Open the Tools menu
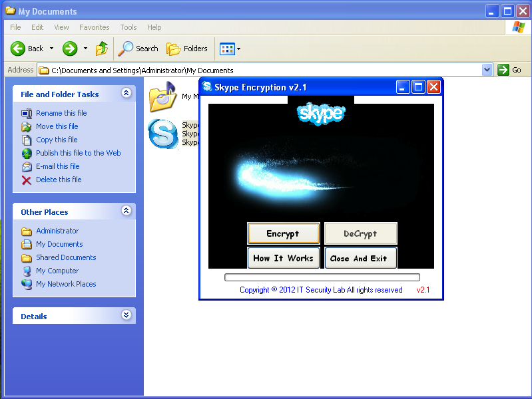 coord(129,27)
